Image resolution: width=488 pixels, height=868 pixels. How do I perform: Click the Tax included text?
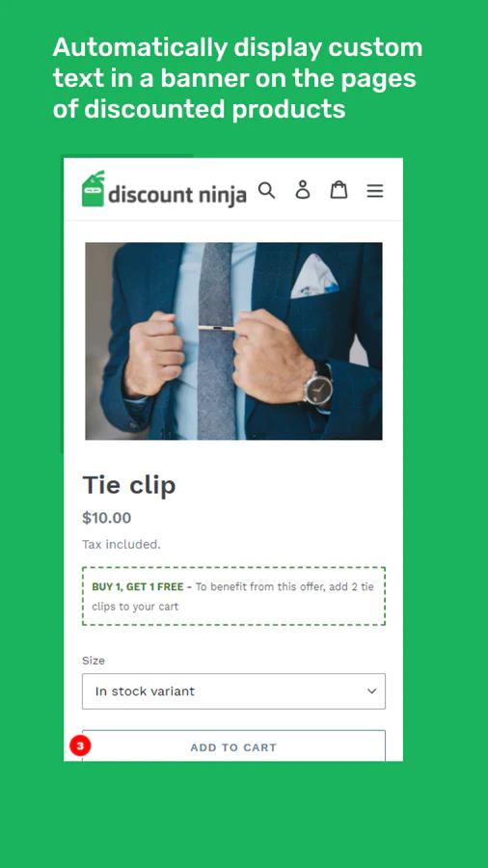(x=122, y=545)
